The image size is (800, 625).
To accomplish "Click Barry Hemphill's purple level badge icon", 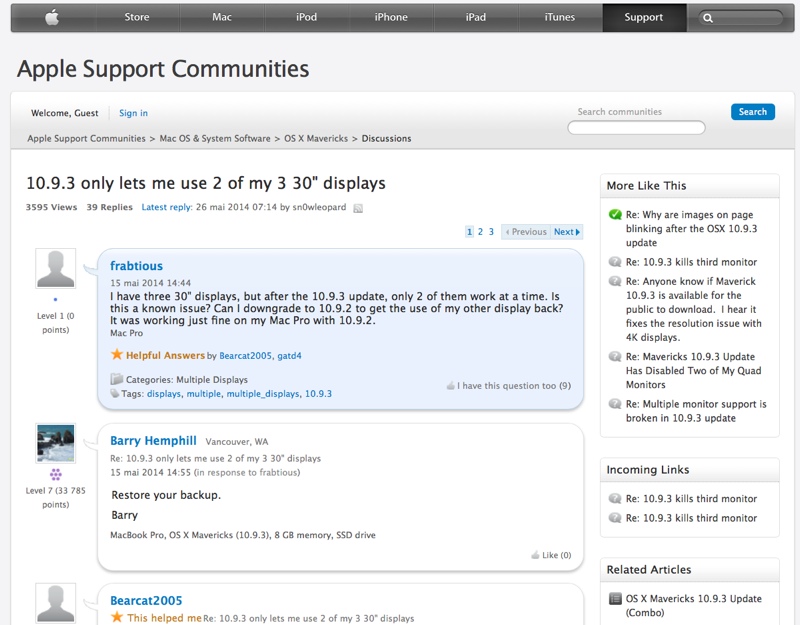I will pos(56,474).
